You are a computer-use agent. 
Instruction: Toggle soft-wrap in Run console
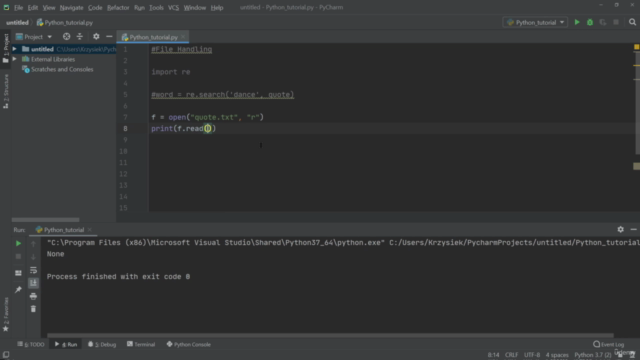pos(33,270)
